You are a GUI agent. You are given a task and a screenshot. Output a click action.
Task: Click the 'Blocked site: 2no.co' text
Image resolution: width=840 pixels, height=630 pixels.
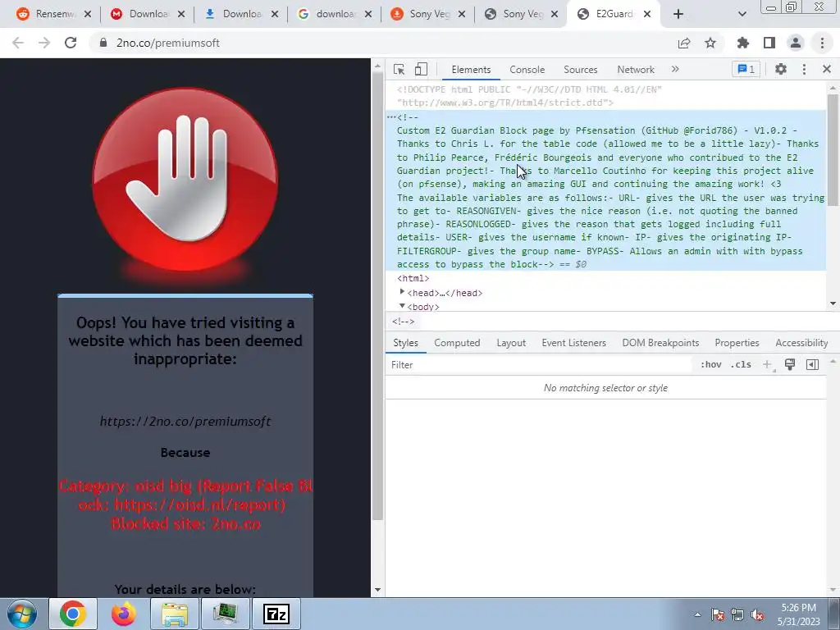click(x=185, y=523)
